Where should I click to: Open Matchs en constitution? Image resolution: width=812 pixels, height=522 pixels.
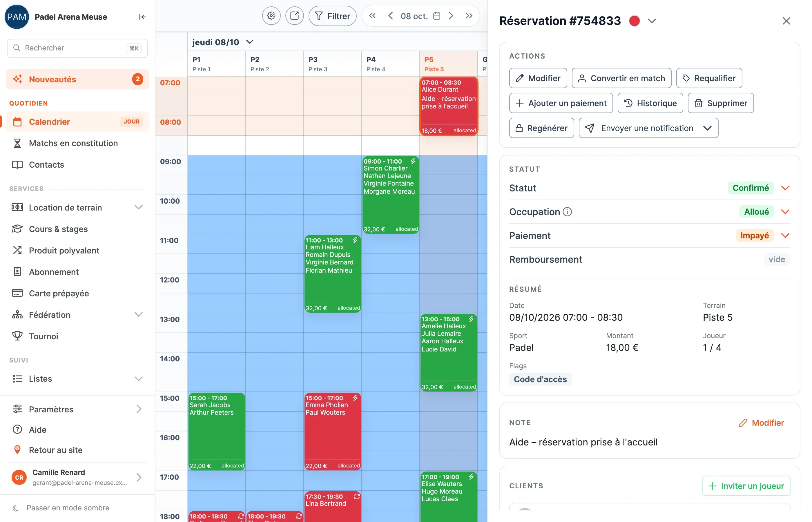coord(77,143)
